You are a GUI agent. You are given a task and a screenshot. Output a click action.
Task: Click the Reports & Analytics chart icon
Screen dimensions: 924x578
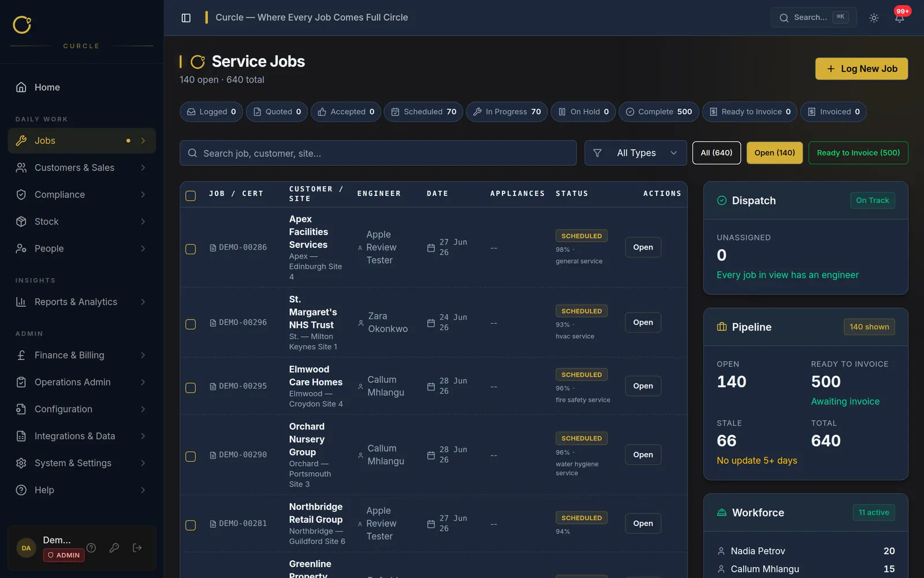pos(21,302)
